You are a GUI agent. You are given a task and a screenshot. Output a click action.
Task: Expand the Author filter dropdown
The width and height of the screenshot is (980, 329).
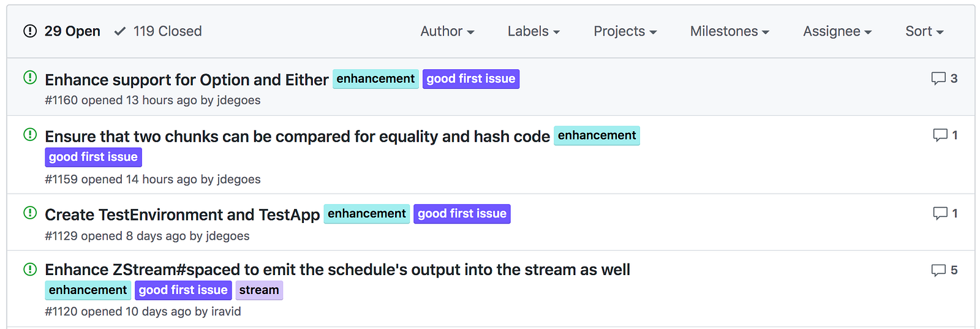coord(447,31)
